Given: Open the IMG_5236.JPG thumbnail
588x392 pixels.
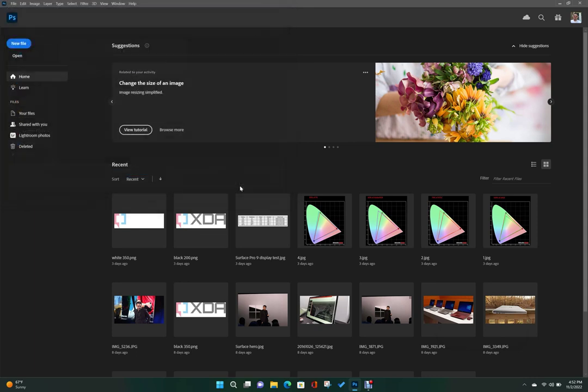Looking at the screenshot, I should (x=139, y=309).
